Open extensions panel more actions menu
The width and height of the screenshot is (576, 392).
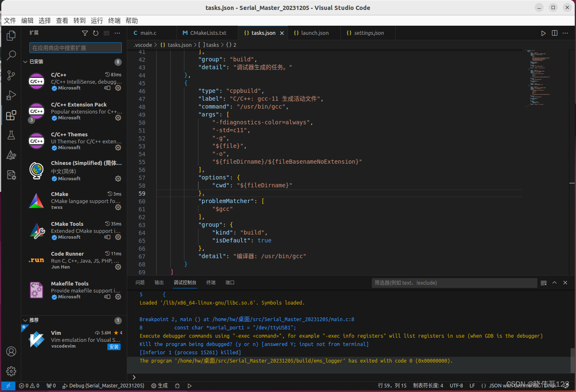117,33
